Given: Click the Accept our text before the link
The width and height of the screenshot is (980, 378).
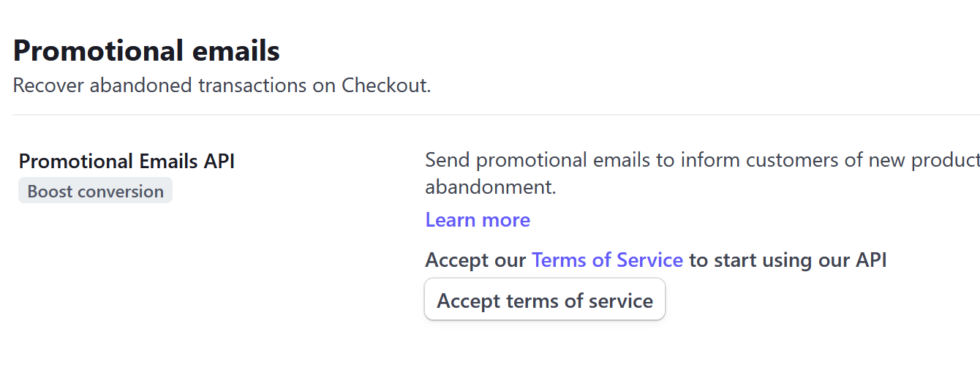Looking at the screenshot, I should pos(475,260).
